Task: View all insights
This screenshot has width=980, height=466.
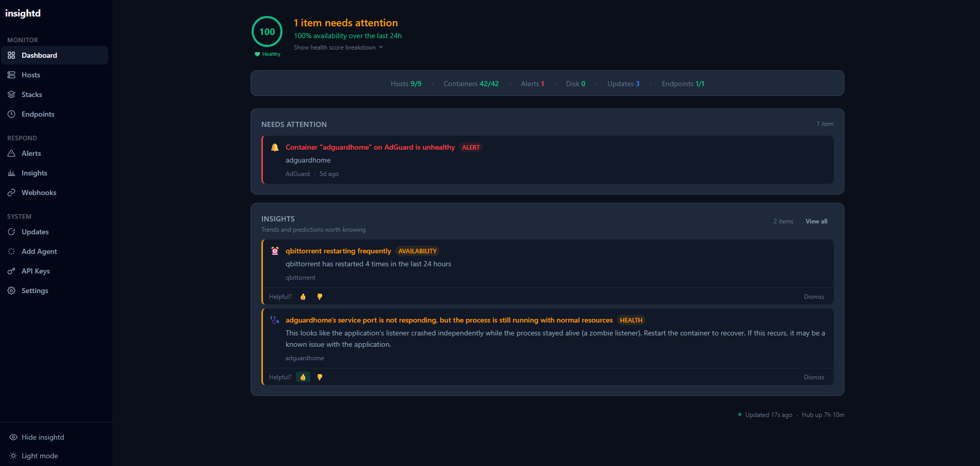Action: point(816,221)
